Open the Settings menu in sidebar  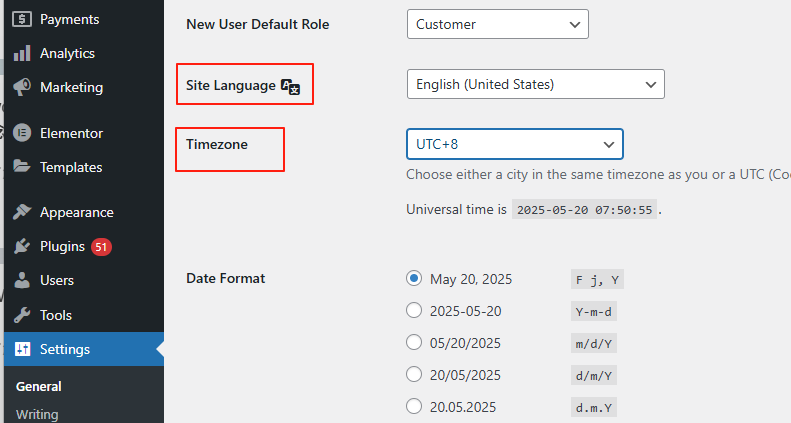(x=65, y=349)
